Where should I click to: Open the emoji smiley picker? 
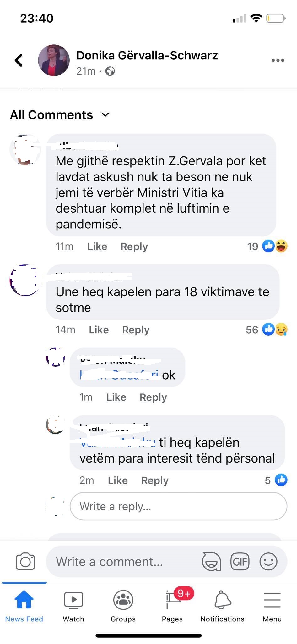(x=268, y=561)
